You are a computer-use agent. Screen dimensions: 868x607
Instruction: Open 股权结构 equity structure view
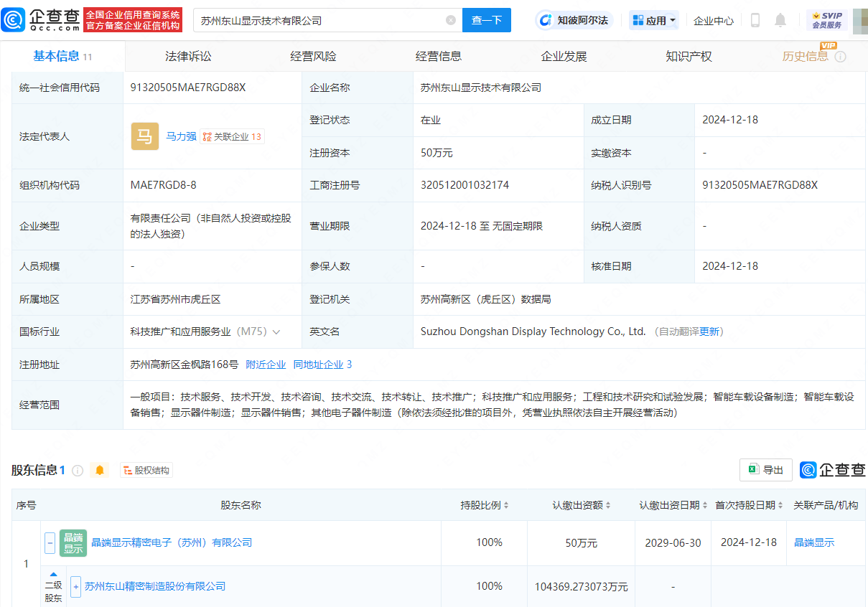146,471
